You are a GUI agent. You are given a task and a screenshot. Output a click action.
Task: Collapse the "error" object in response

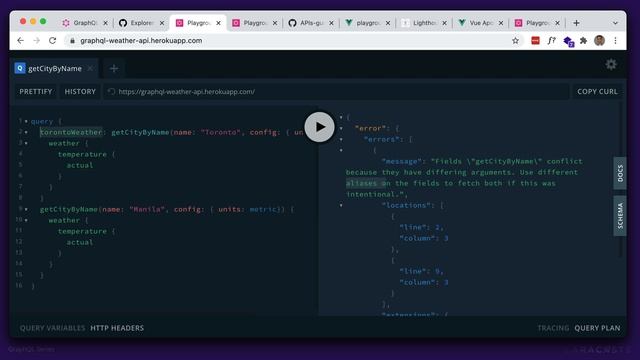pyautogui.click(x=341, y=128)
